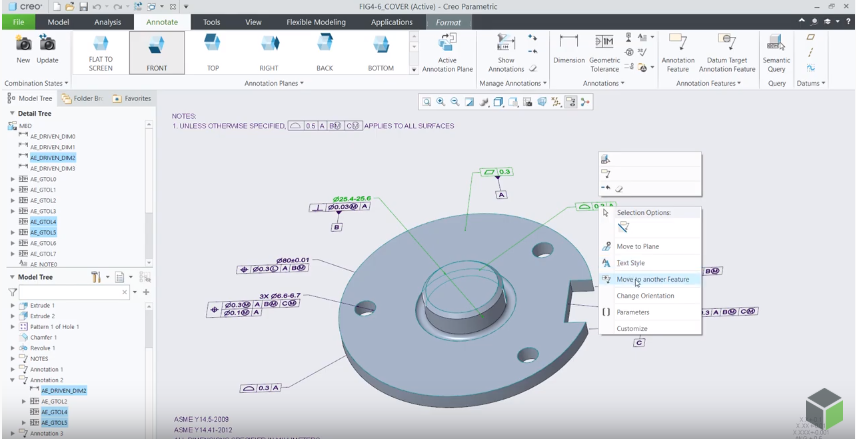This screenshot has height=439, width=856.
Task: Click the New combination state camera icon
Action: pyautogui.click(x=23, y=45)
